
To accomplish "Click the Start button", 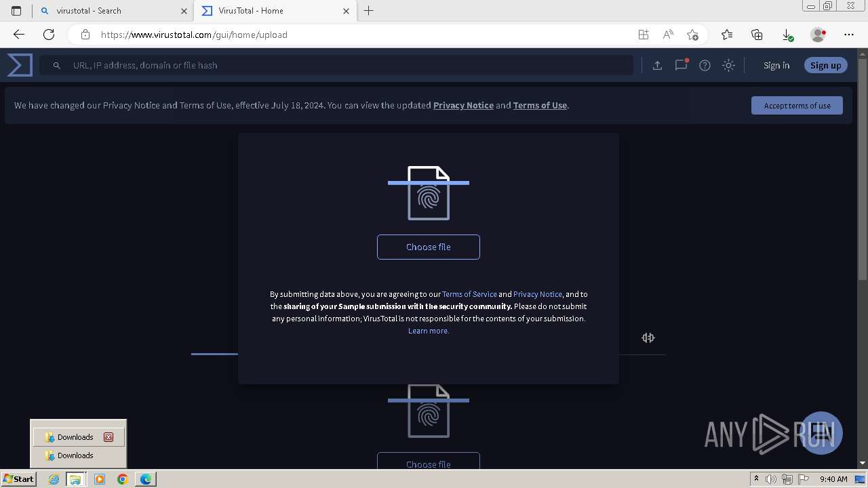I will (18, 479).
